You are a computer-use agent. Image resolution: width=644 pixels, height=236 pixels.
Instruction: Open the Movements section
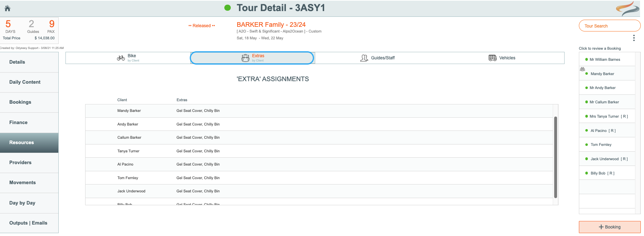29,183
